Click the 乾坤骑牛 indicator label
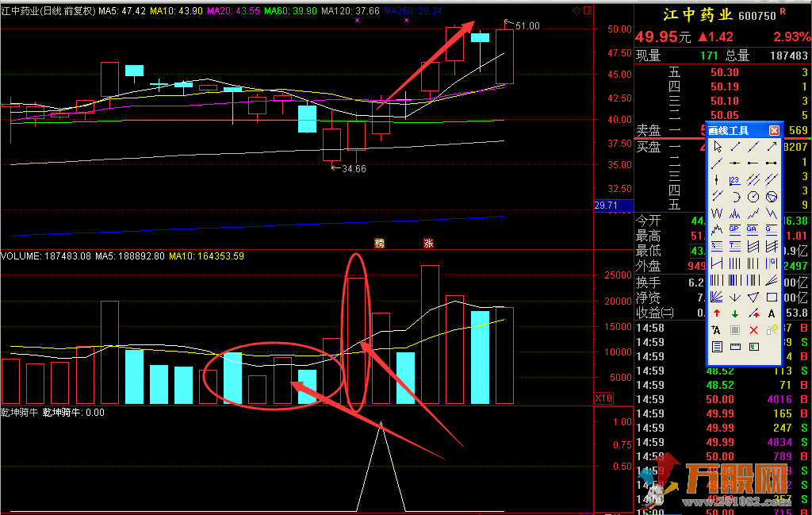 click(19, 413)
